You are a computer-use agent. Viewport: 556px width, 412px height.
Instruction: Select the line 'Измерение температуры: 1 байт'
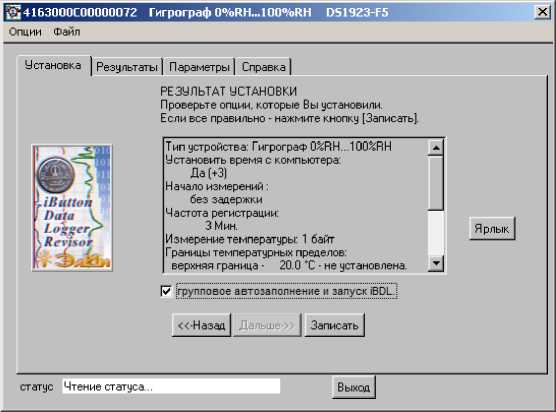pyautogui.click(x=250, y=239)
